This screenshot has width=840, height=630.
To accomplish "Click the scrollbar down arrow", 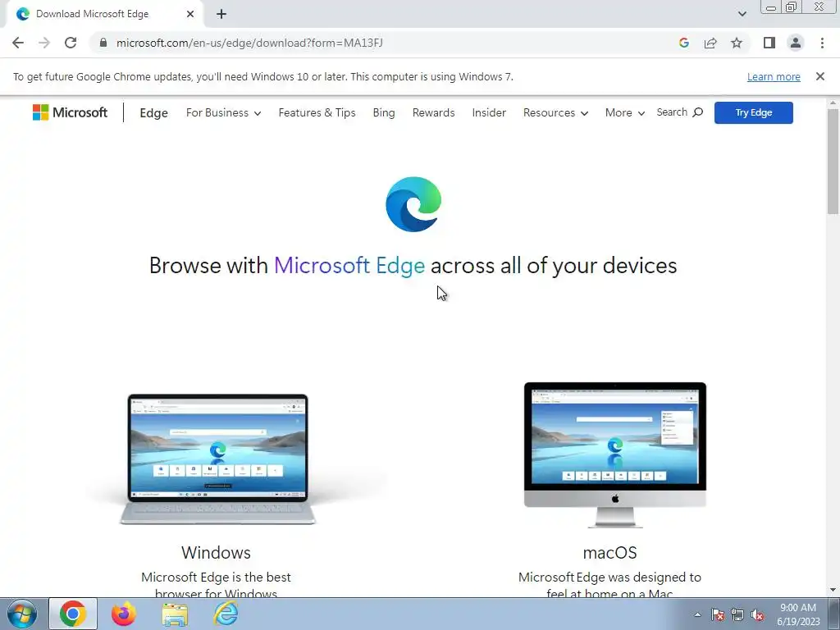I will click(x=833, y=591).
